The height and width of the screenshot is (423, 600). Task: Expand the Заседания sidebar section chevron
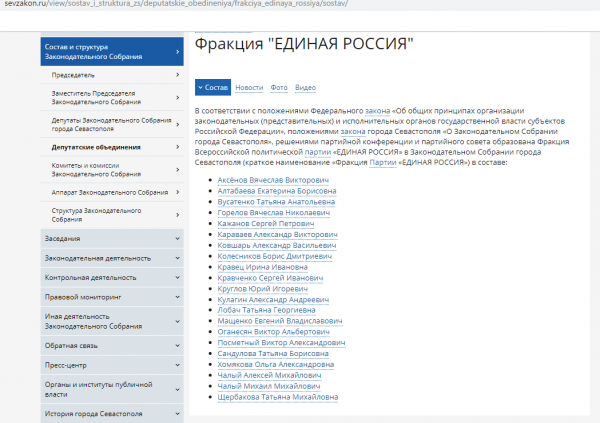pos(178,238)
